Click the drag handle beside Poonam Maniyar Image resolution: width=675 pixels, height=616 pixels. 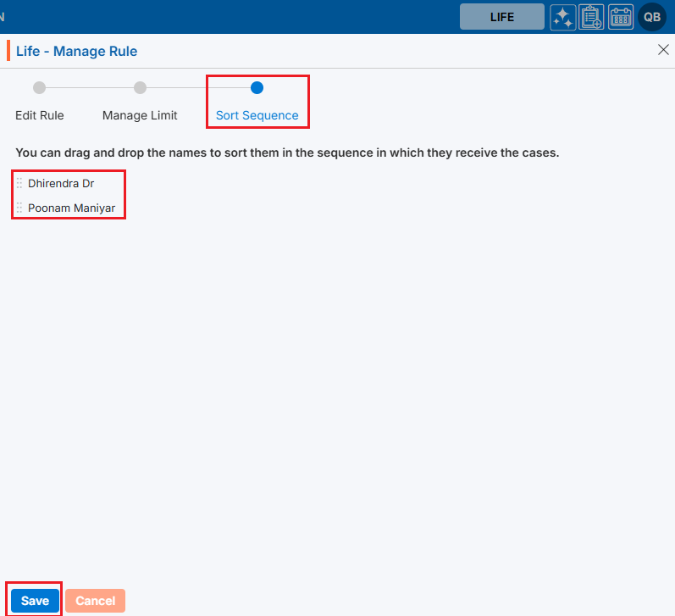tap(19, 207)
